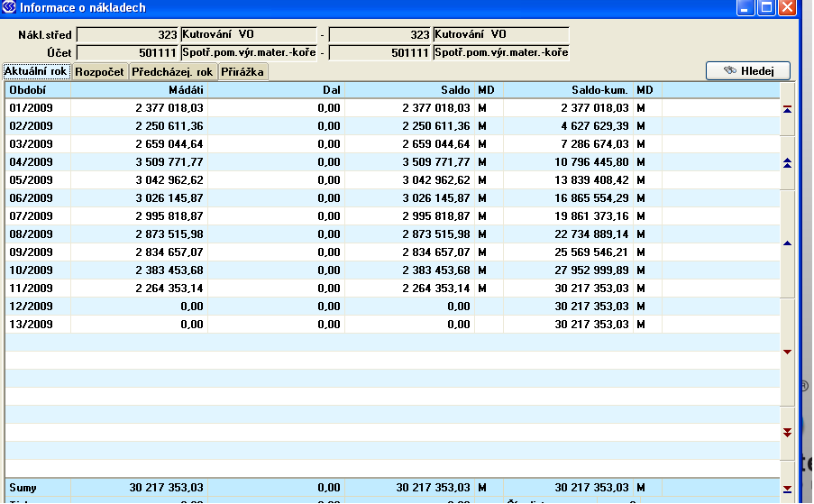Select period row 08/2009

pos(392,234)
